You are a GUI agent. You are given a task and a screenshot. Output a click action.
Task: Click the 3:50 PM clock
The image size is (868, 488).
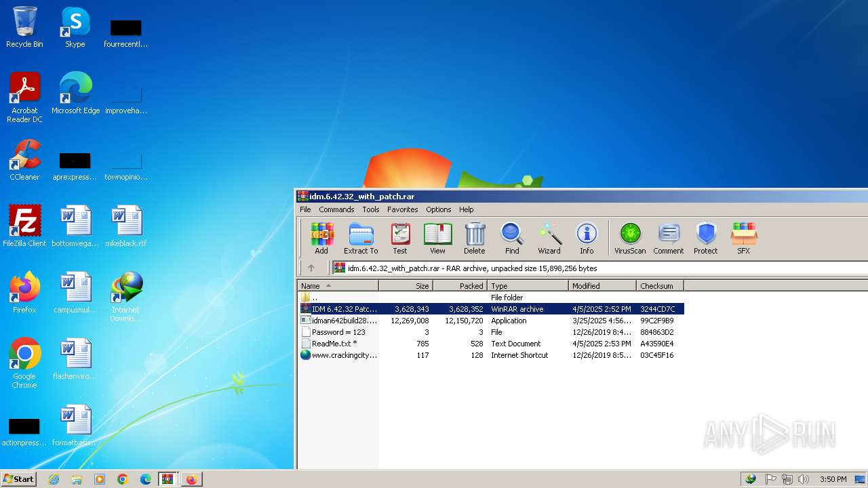(x=833, y=479)
